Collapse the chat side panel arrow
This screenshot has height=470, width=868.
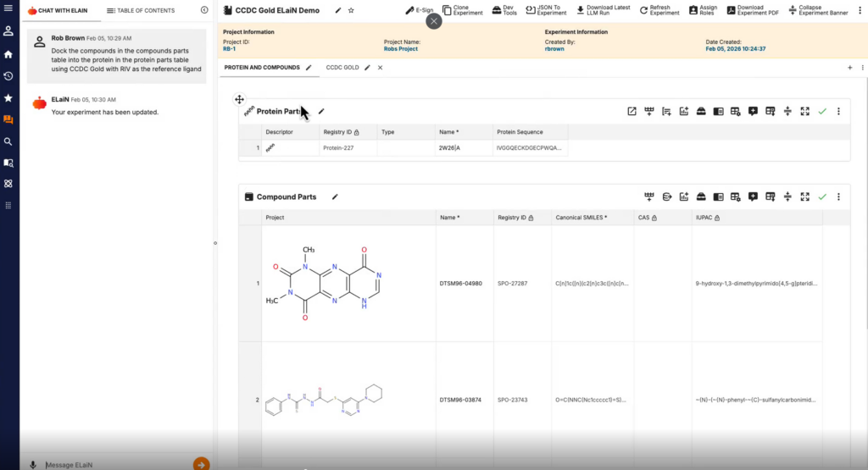click(204, 10)
